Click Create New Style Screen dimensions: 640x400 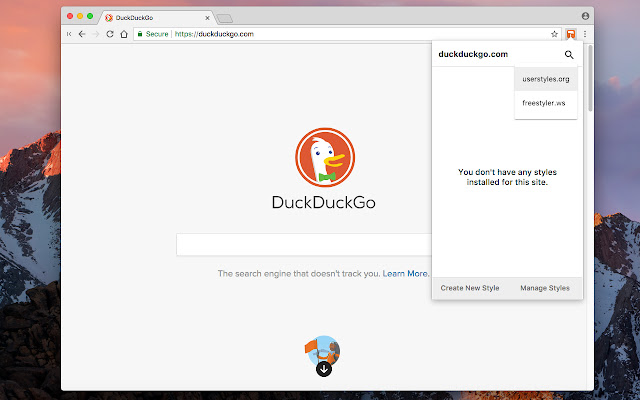470,288
